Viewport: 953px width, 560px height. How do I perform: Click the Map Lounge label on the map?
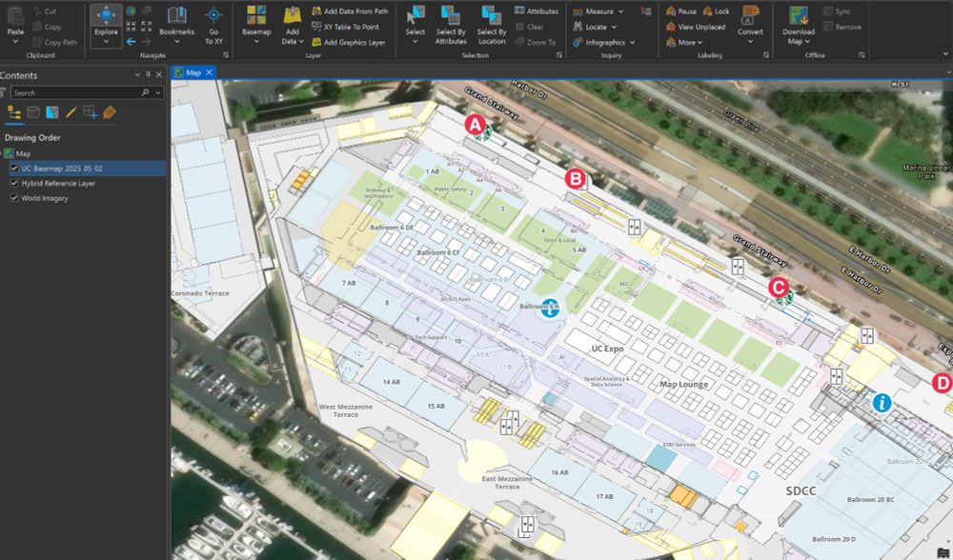coord(683,385)
